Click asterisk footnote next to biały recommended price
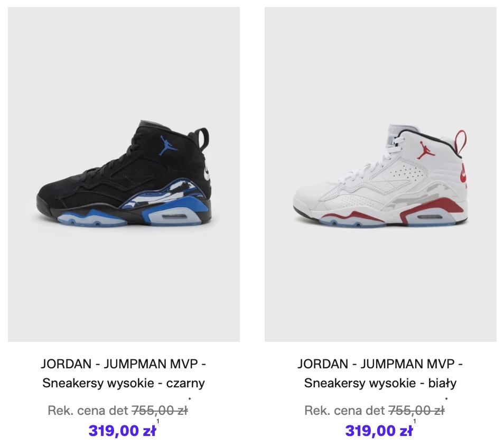The height and width of the screenshot is (446, 504). 446,399
